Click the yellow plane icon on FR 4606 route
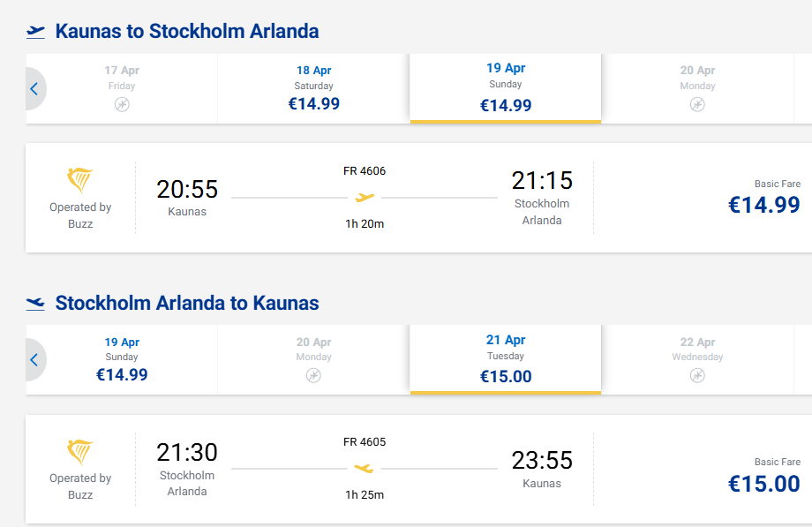Viewport: 812px width, 527px height. [365, 197]
